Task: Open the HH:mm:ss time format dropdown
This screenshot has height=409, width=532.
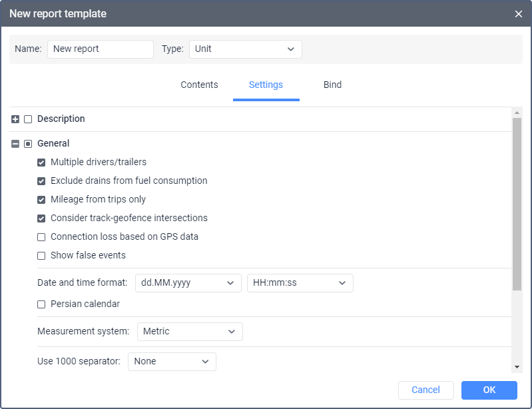Action: point(300,283)
